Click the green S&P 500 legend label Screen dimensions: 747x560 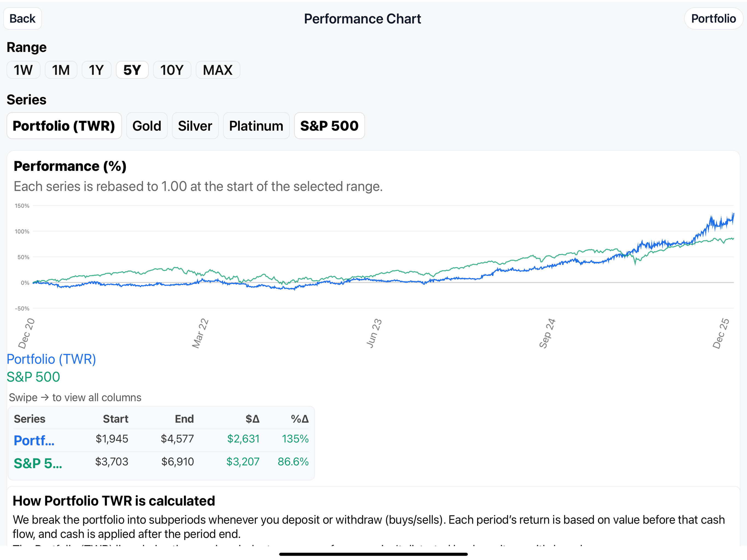33,377
